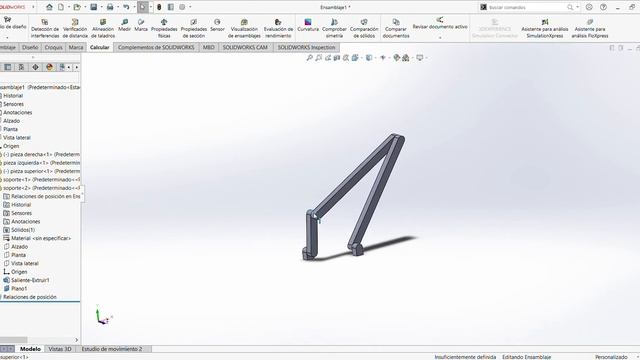The height and width of the screenshot is (360, 640).
Task: Switch to SOLIDWORKS Inspection tab
Action: pos(306,47)
